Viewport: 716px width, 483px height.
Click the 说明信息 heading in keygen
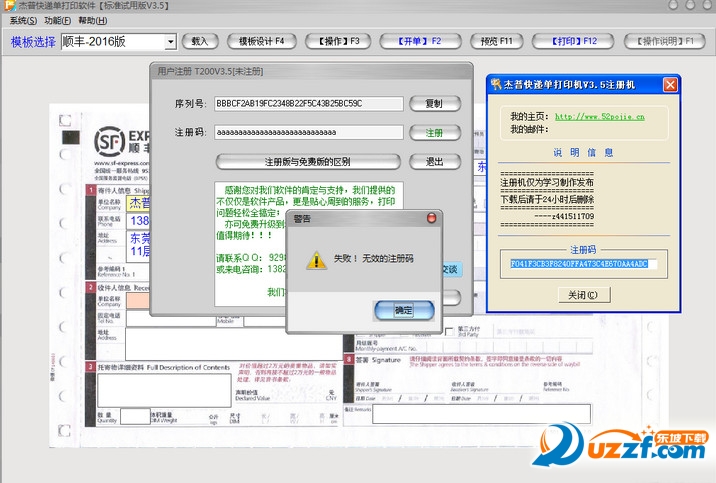click(x=583, y=152)
